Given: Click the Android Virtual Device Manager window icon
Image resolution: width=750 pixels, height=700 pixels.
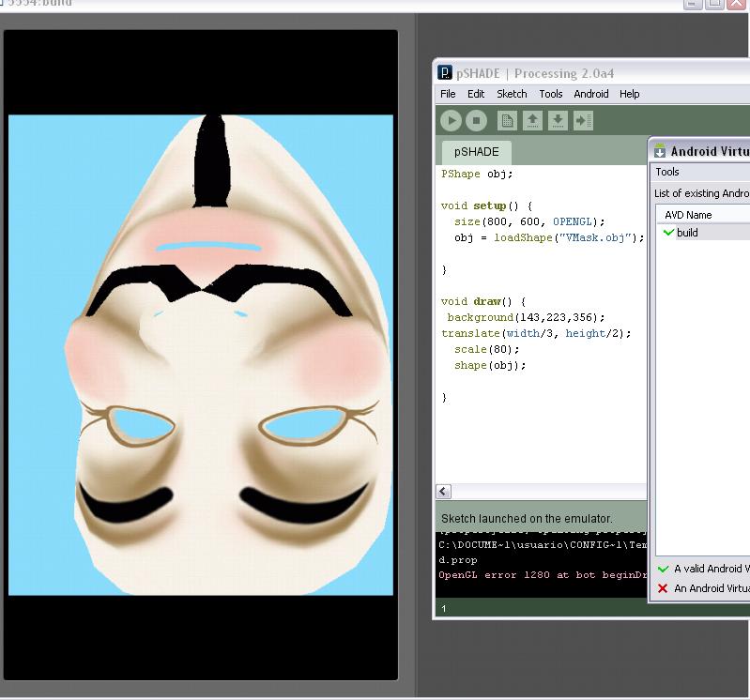Looking at the screenshot, I should [x=660, y=151].
